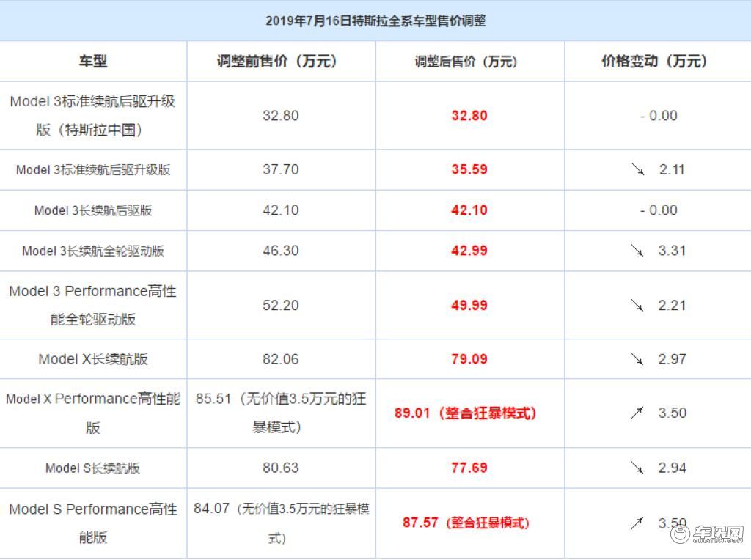Click the pre-adjustment price 52.20 cell

281,306
